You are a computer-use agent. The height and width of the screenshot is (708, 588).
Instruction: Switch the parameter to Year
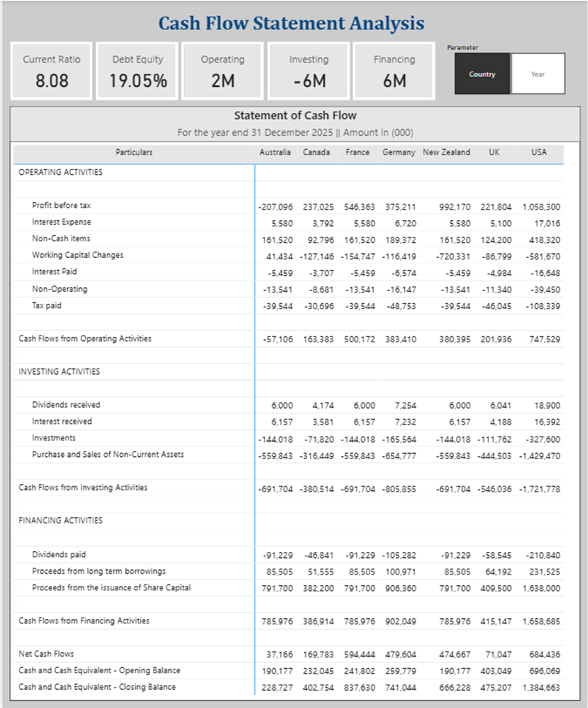point(537,74)
